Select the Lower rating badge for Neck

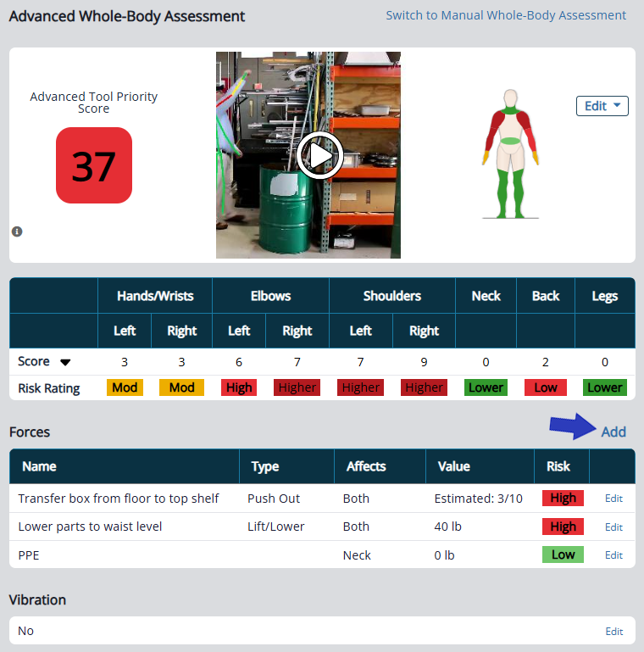point(486,387)
